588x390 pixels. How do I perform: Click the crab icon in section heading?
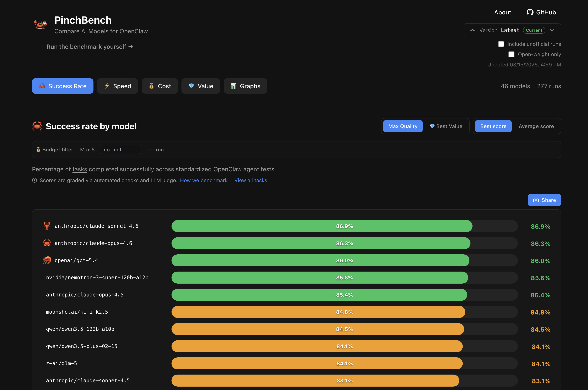click(37, 126)
